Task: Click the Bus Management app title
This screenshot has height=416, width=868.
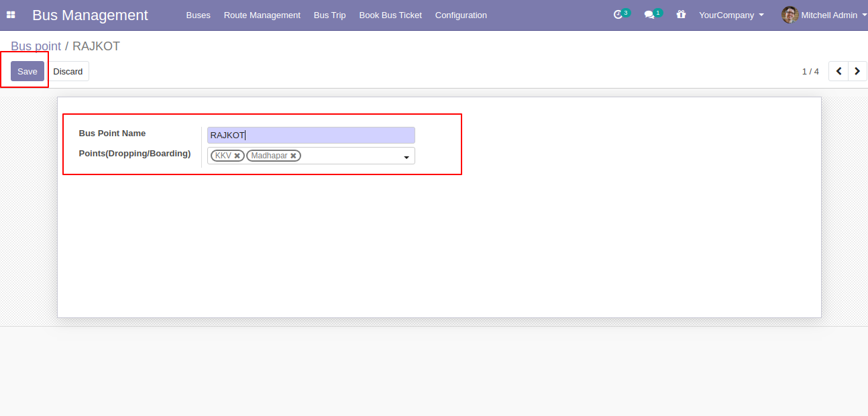Action: (x=90, y=15)
